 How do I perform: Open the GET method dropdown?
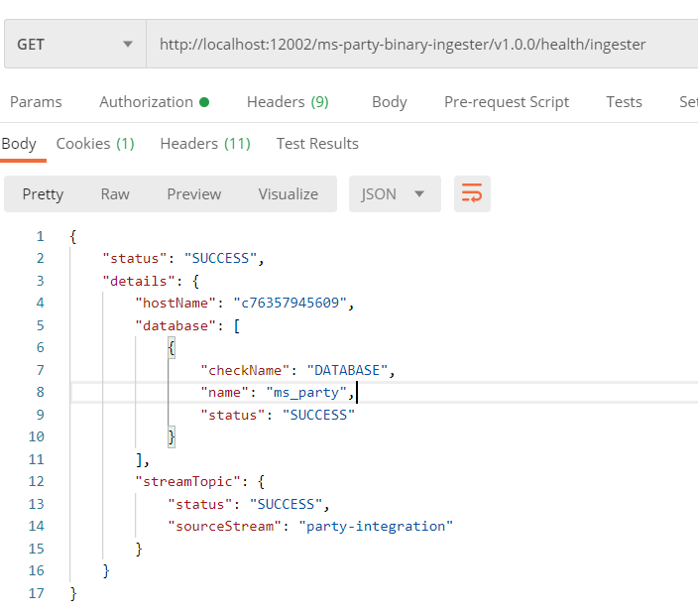[74, 45]
